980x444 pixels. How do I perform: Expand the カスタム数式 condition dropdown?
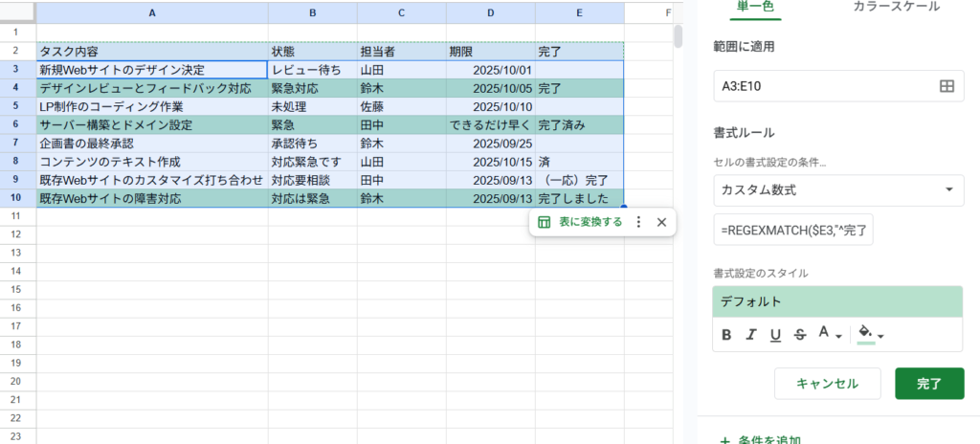click(x=837, y=190)
